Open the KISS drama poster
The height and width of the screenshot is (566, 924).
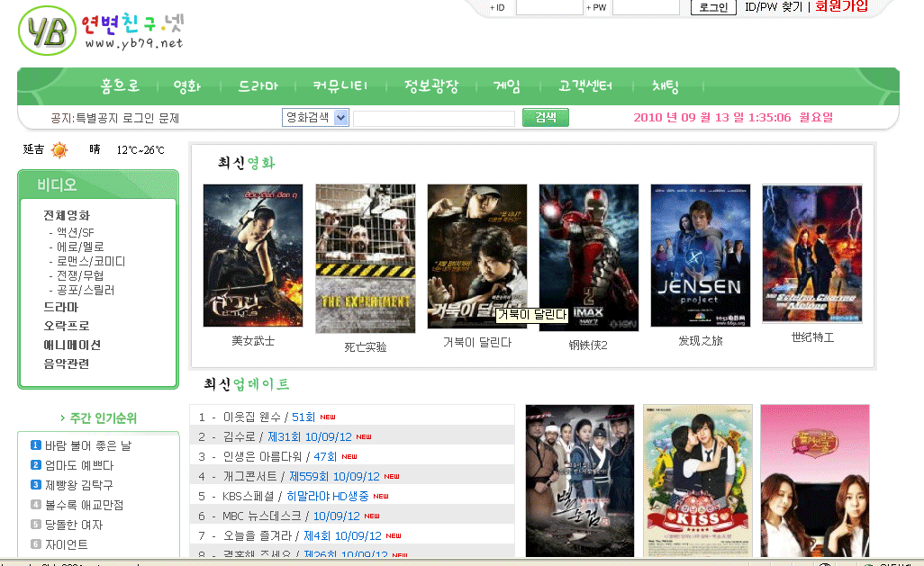(x=698, y=481)
